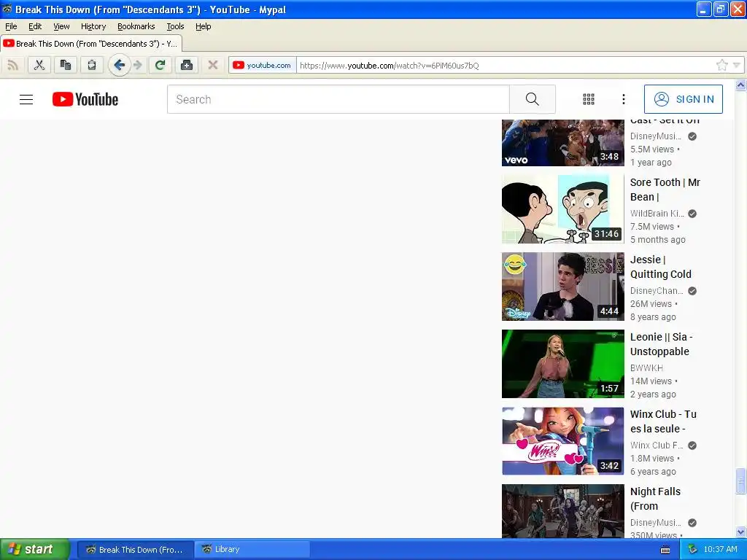Open the address bar history dropdown arrow

coord(737,65)
